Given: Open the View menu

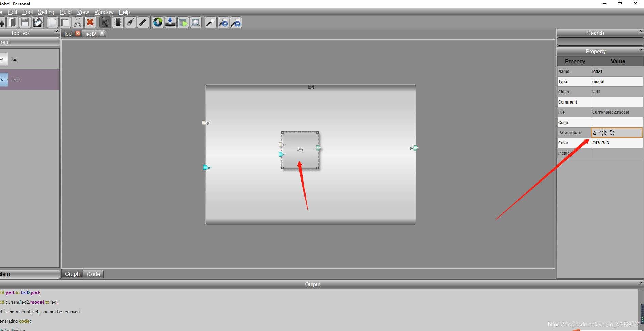Looking at the screenshot, I should [83, 12].
